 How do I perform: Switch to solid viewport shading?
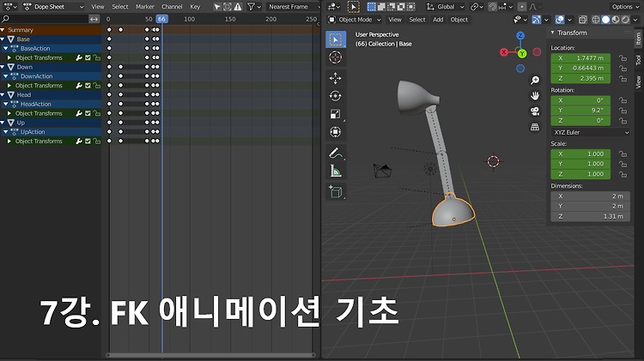point(605,19)
